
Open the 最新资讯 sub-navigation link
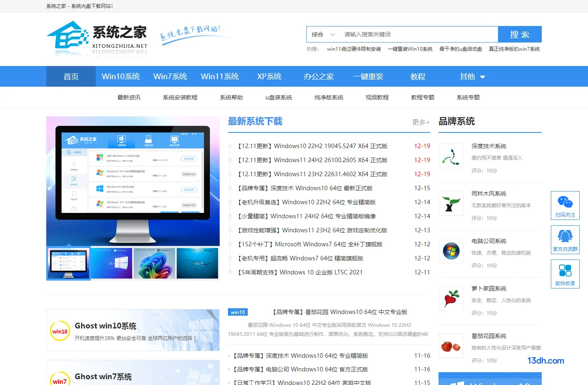click(129, 97)
